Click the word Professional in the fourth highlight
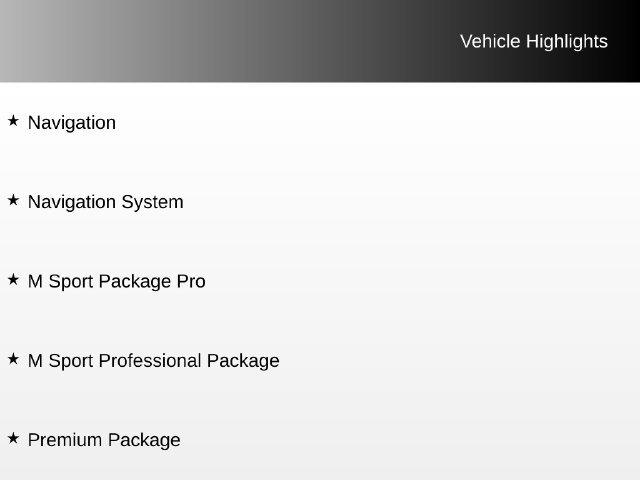Image resolution: width=640 pixels, height=480 pixels. pyautogui.click(x=150, y=361)
